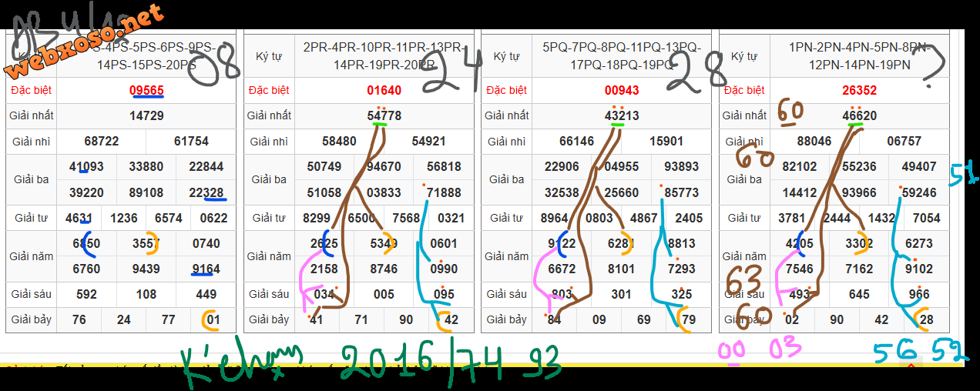Click second prize number 68722

click(x=102, y=142)
